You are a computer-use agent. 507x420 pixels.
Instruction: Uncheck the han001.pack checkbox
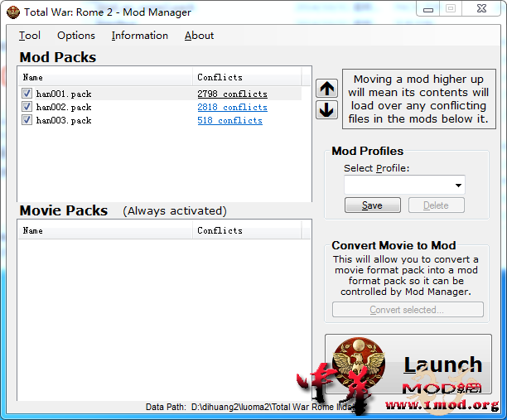[27, 94]
